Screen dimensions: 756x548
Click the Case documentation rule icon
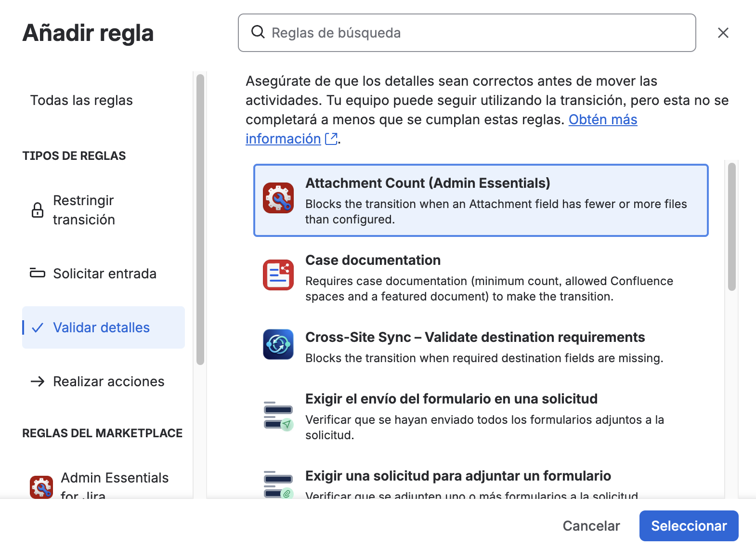coord(278,274)
